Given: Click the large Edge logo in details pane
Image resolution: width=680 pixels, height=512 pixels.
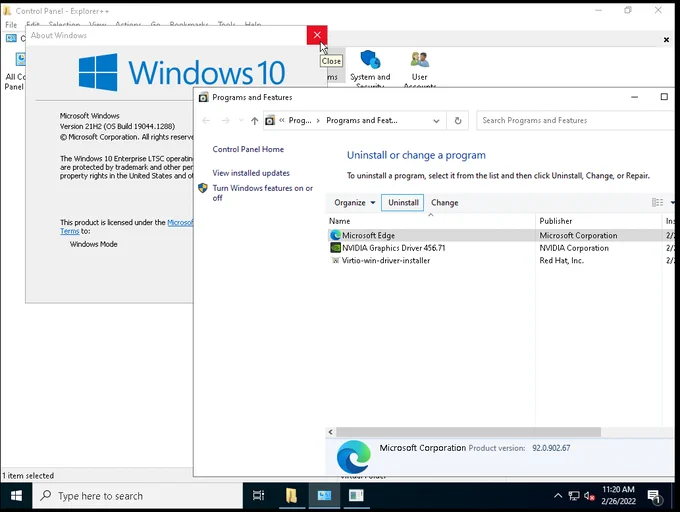Looking at the screenshot, I should (353, 457).
